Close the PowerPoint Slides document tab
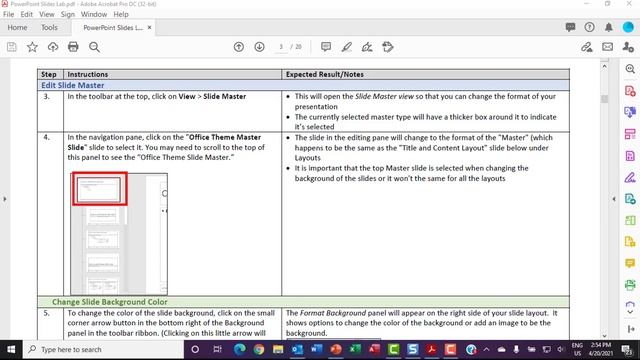640x360 pixels. click(x=149, y=27)
